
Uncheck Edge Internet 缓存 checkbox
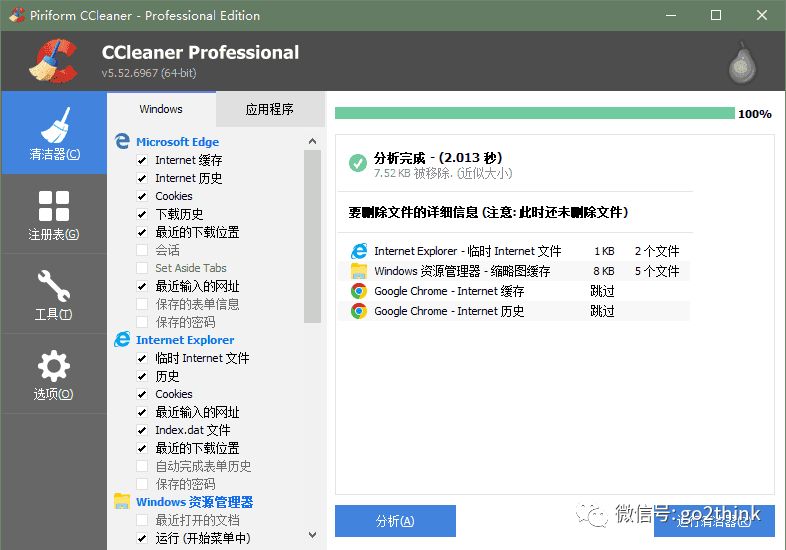[142, 160]
